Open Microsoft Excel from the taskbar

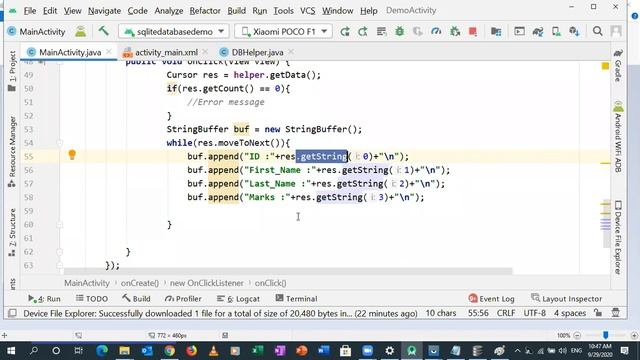pyautogui.click(x=257, y=351)
